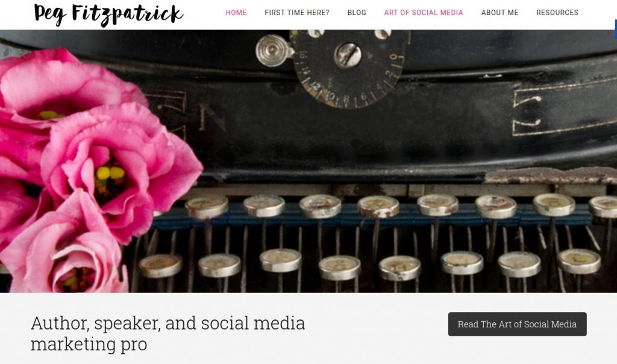This screenshot has height=364, width=617.
Task: Click the blue tab at right page edge
Action: [615, 30]
